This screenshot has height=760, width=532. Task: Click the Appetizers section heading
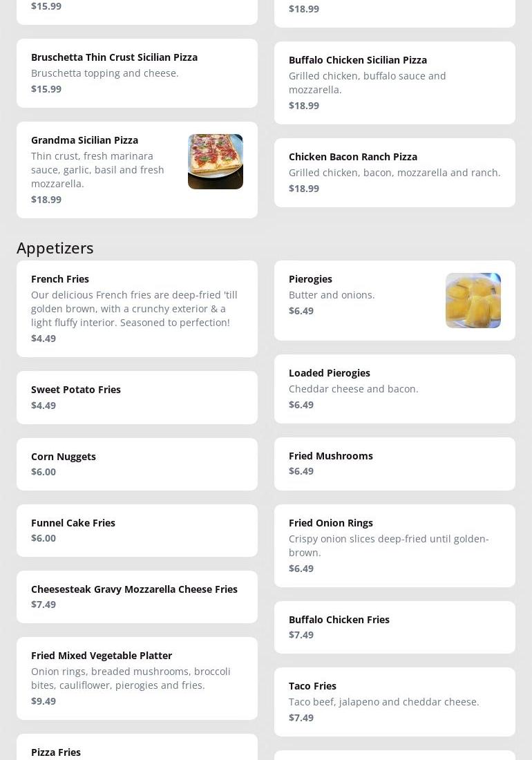pos(55,248)
